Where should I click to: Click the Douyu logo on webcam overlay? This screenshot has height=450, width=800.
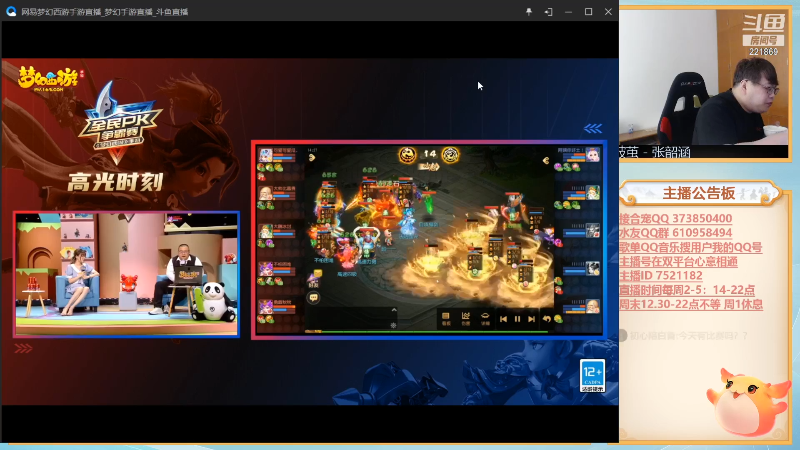(x=763, y=24)
